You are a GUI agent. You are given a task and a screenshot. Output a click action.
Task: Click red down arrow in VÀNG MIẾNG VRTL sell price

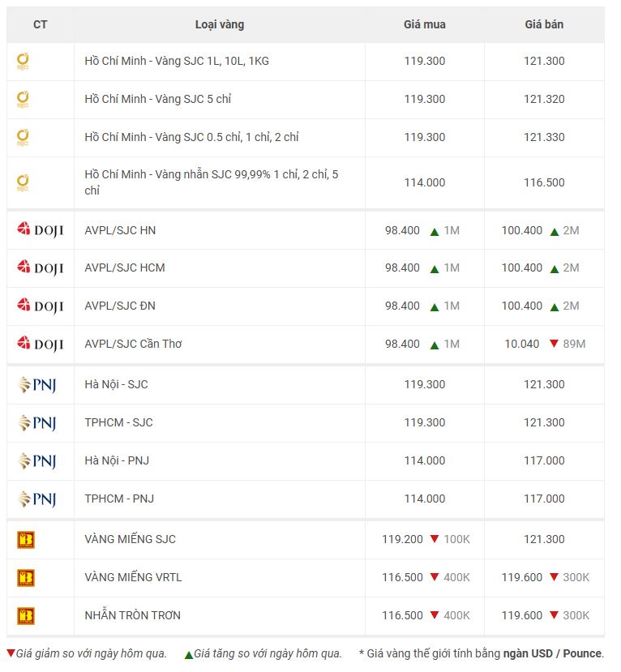pos(555,577)
